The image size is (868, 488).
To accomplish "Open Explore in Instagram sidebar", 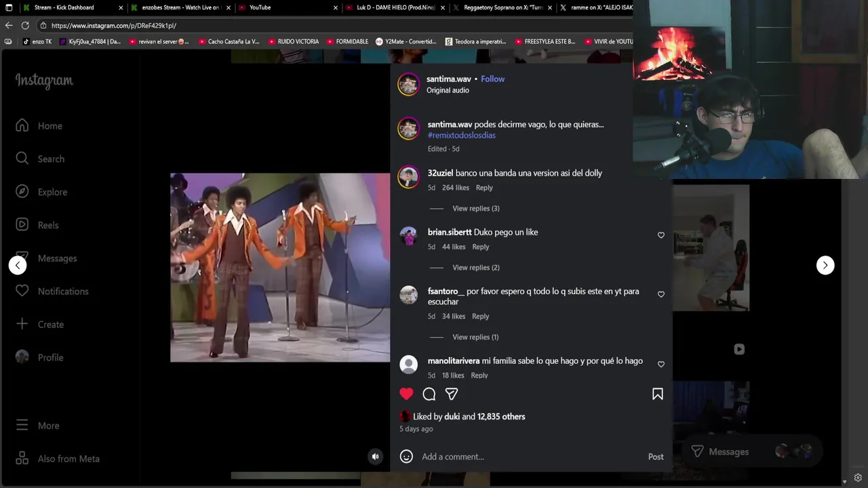I will click(x=42, y=192).
